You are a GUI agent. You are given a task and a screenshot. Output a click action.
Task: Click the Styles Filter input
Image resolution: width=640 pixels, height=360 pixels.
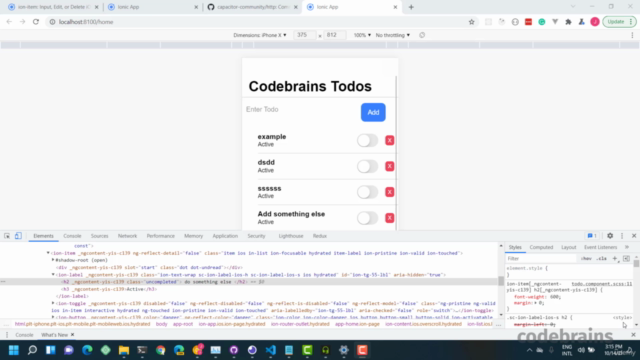pos(541,258)
